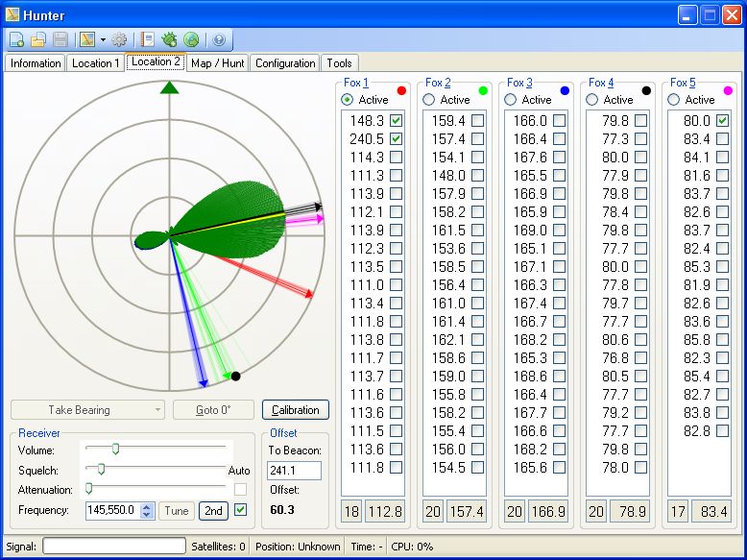Click the New file toolbar icon
Screen dimensions: 747x560
click(x=17, y=40)
